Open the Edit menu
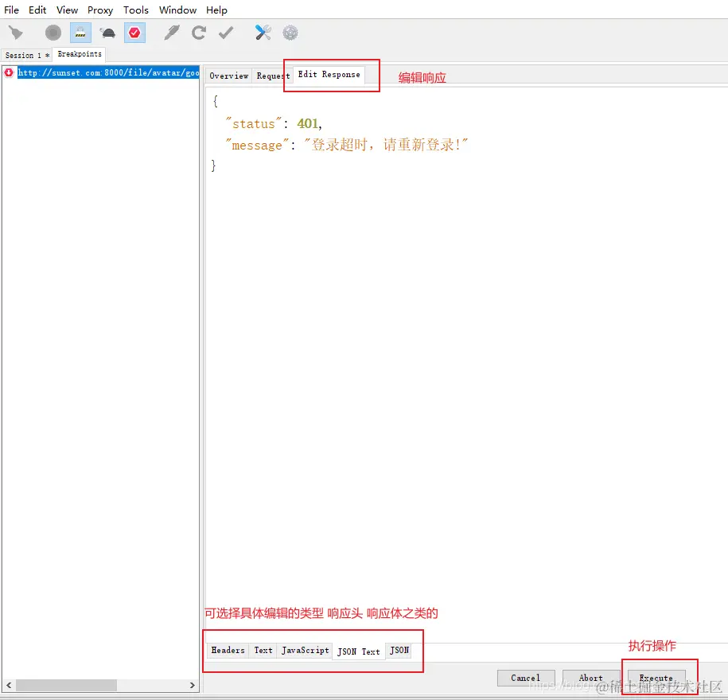Image resolution: width=728 pixels, height=700 pixels. (x=37, y=10)
